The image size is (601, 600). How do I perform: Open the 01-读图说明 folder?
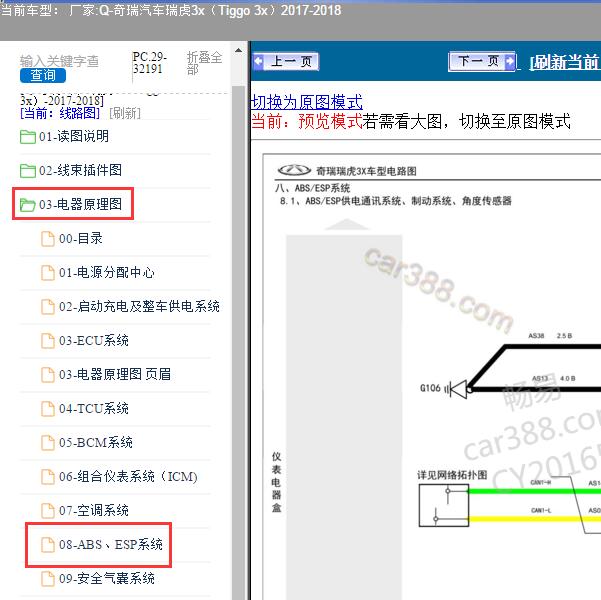[x=74, y=136]
